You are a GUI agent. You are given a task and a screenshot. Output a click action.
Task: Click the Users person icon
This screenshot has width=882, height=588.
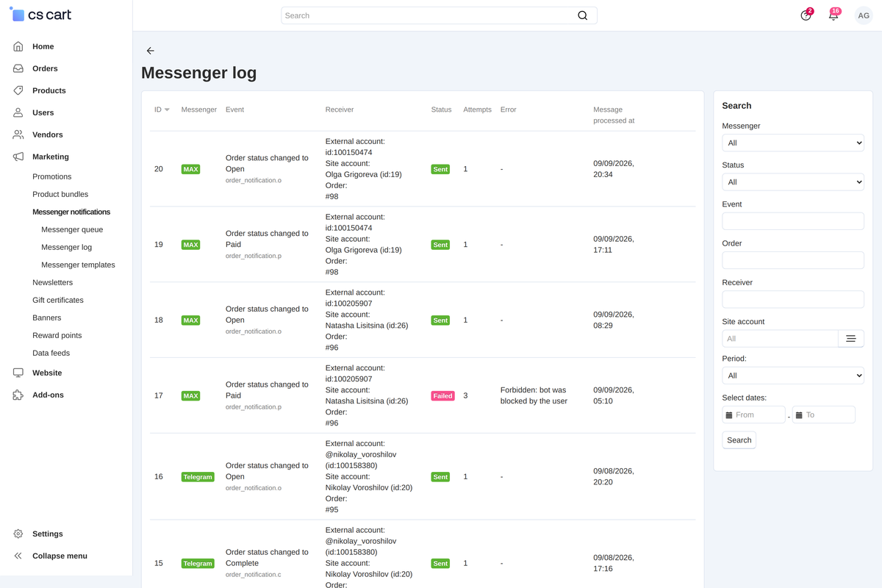coord(18,112)
